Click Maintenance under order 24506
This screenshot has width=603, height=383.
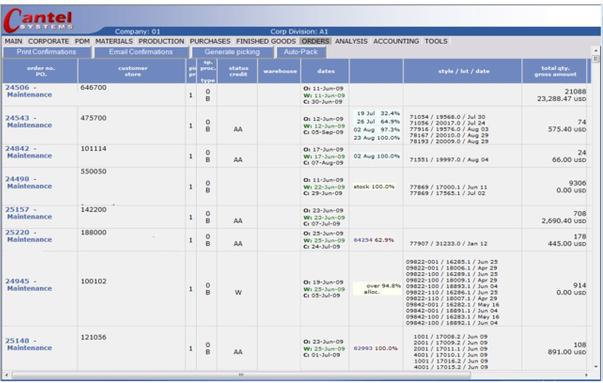tap(30, 95)
